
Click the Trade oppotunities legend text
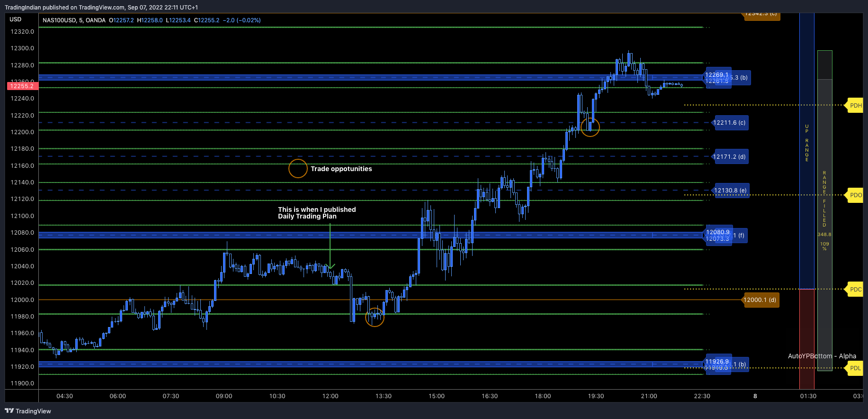tap(341, 169)
